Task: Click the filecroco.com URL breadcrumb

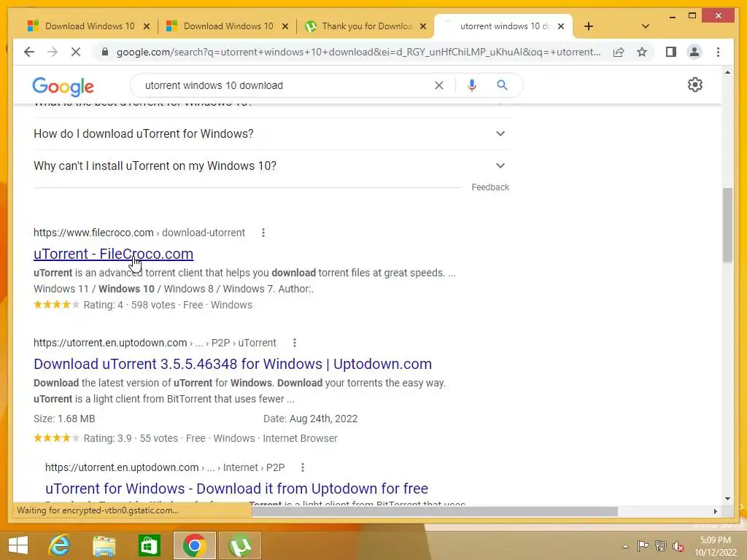Action: [139, 233]
